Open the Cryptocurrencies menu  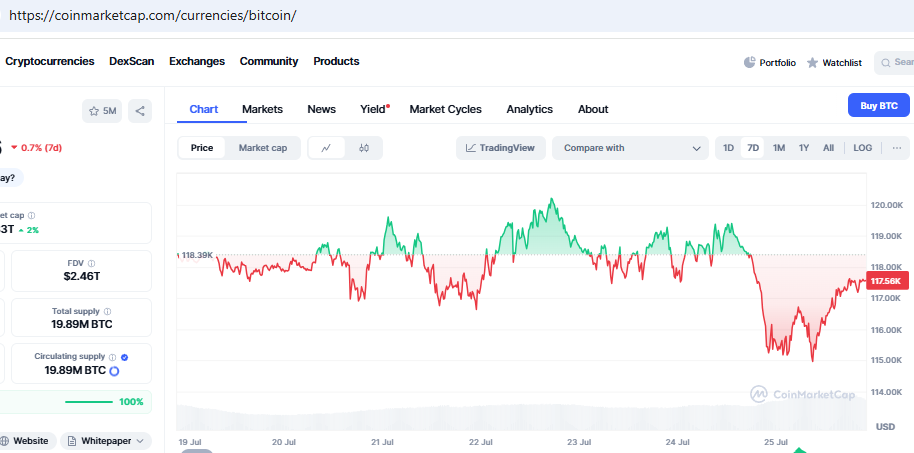click(50, 61)
